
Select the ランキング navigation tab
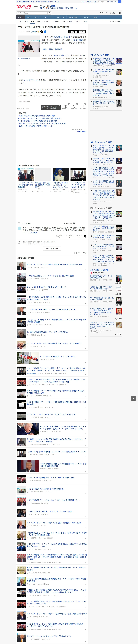pos(86,17)
